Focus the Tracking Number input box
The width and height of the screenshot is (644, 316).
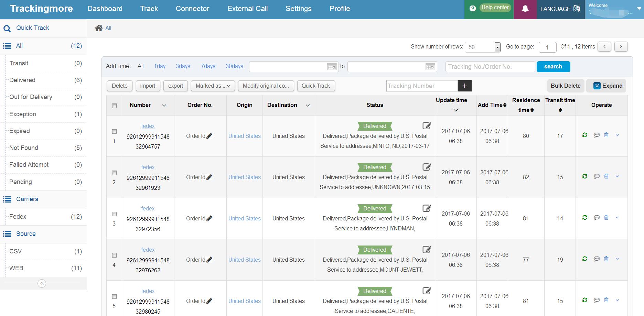click(422, 86)
